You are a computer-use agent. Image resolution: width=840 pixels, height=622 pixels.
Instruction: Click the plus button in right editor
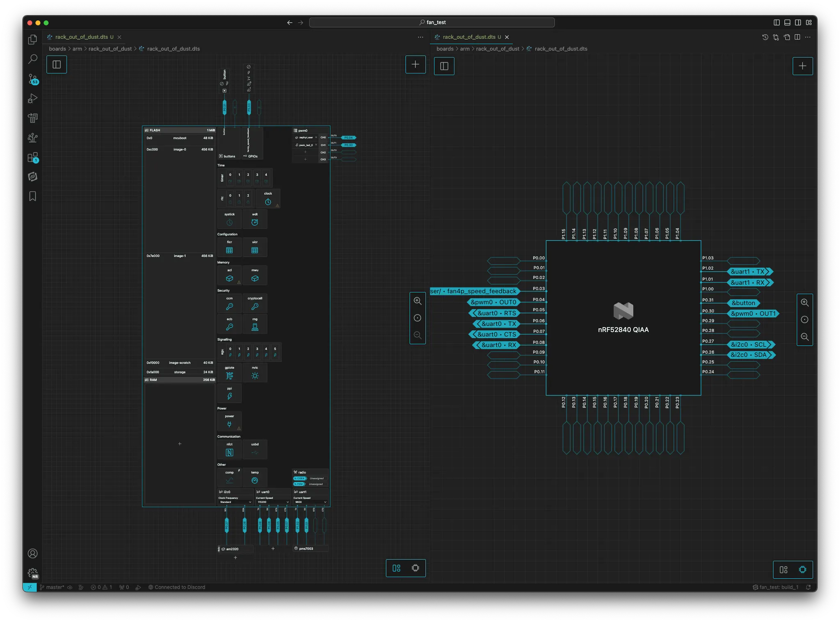click(x=803, y=66)
